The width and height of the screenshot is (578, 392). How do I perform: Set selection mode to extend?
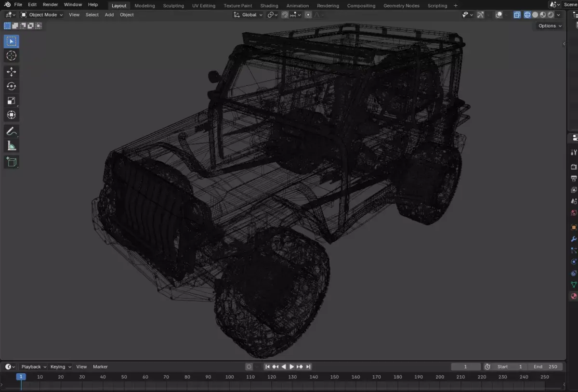click(15, 26)
